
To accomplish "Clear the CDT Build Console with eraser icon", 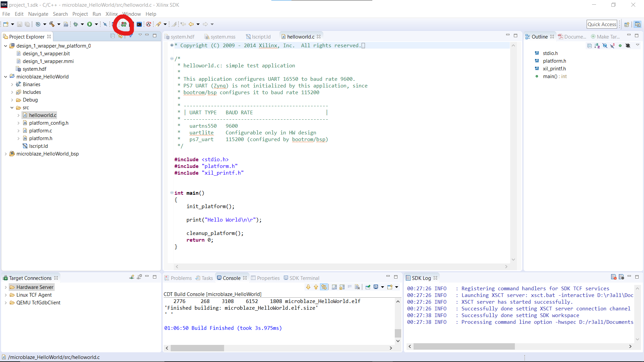I will click(x=358, y=287).
